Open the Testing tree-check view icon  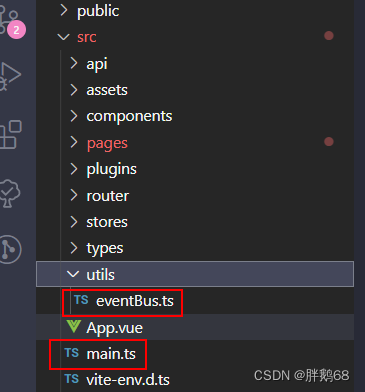9,193
